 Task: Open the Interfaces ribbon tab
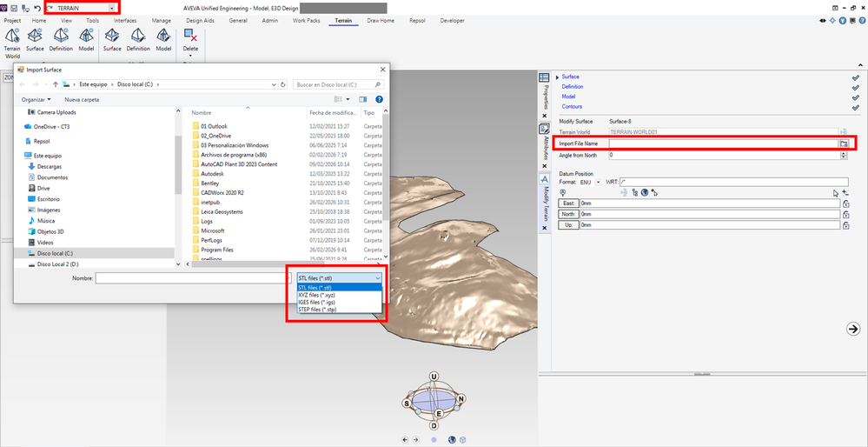[x=125, y=21]
